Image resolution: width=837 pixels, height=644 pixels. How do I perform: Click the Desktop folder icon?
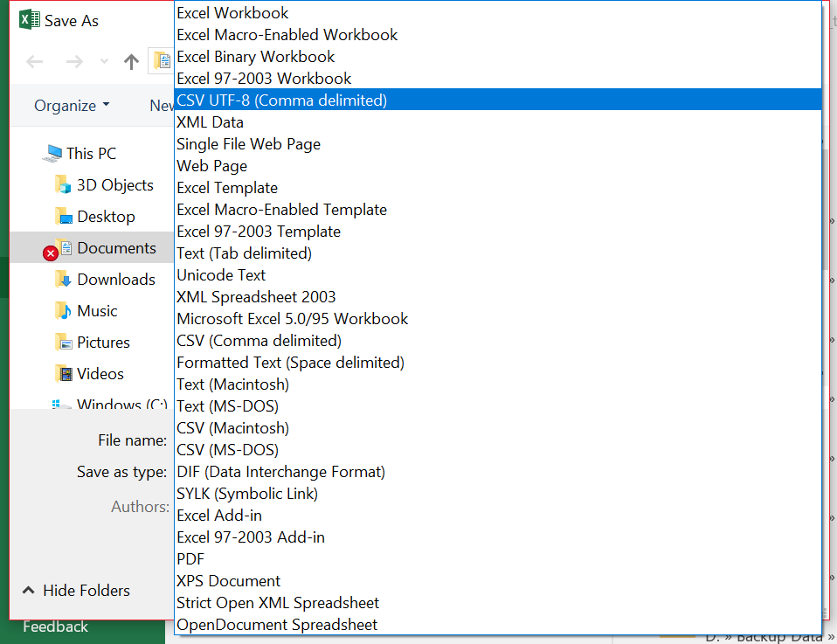point(63,217)
